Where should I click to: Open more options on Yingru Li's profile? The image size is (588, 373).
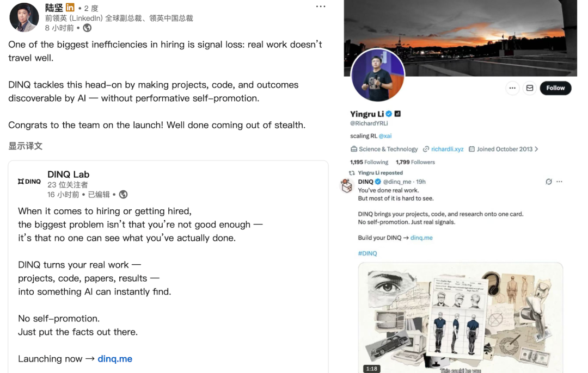click(512, 88)
